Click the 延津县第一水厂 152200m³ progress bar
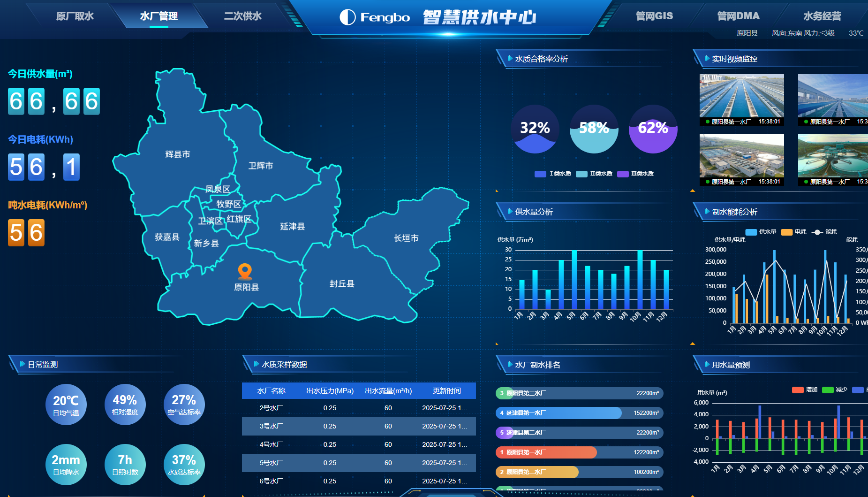The height and width of the screenshot is (497, 868). [579, 413]
